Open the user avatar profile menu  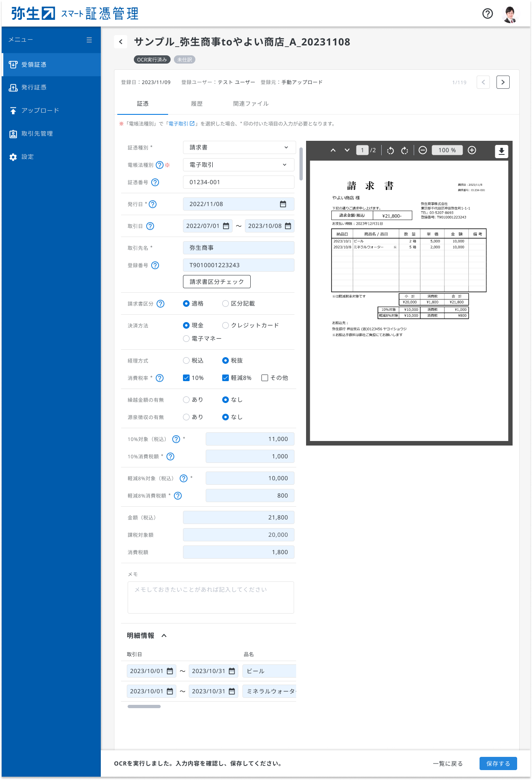(x=510, y=14)
